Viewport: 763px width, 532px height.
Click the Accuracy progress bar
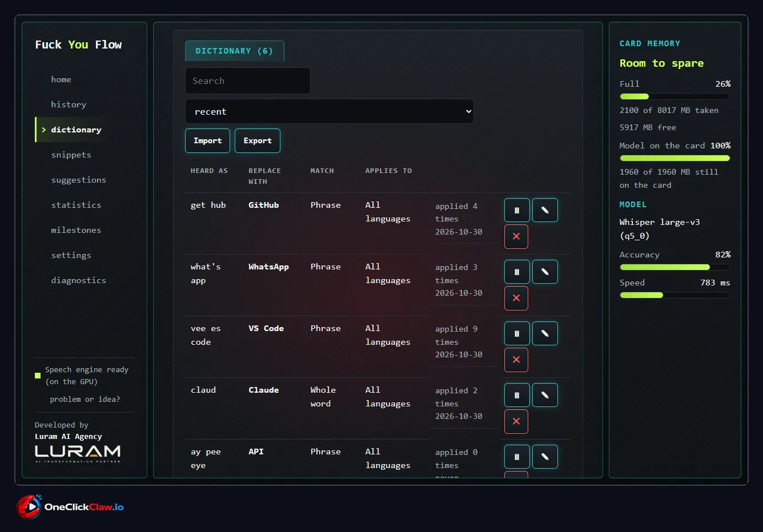(x=675, y=267)
